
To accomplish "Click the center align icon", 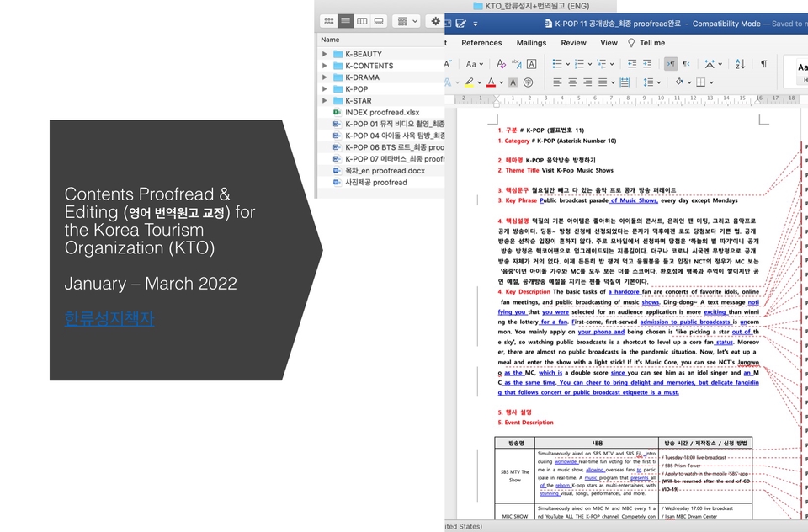I will click(x=573, y=82).
